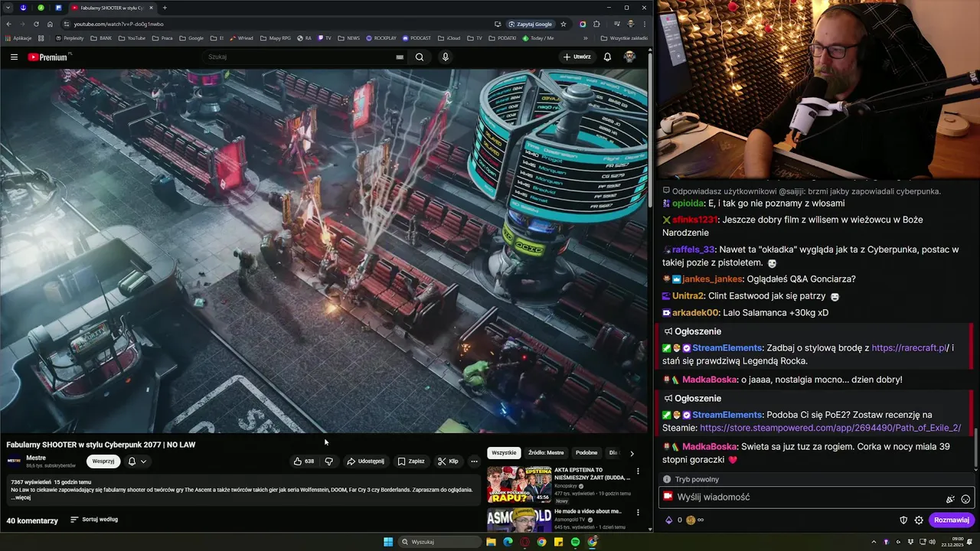Viewport: 980px width, 551px height.
Task: Open the Mestre channel avatar
Action: (x=14, y=461)
